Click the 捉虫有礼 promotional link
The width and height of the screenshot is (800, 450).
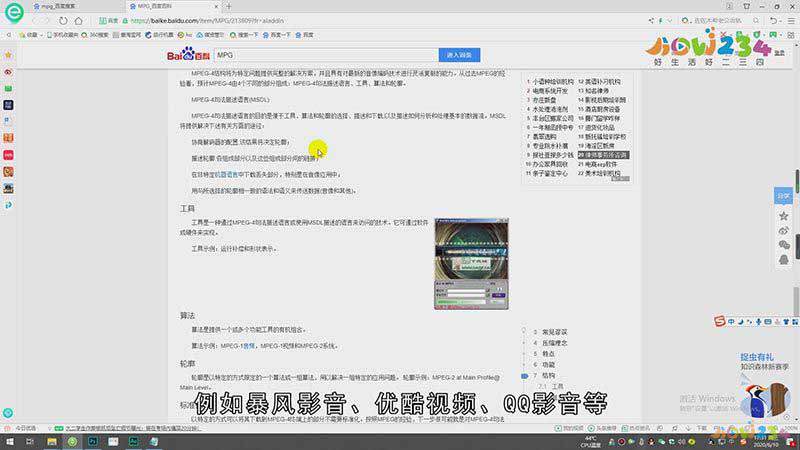(x=757, y=357)
